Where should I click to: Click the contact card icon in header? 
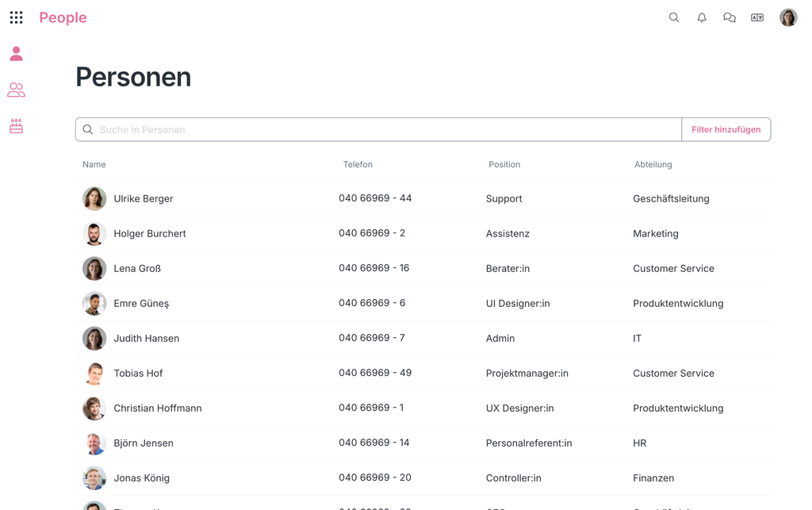757,17
